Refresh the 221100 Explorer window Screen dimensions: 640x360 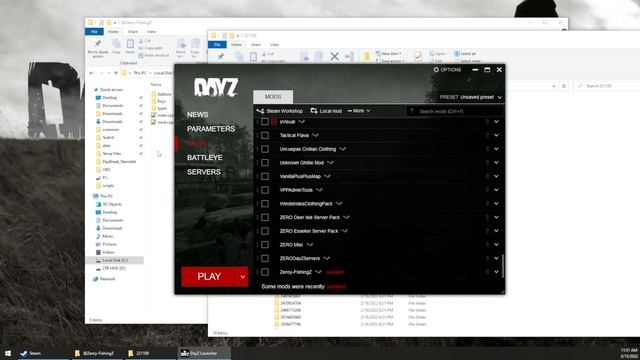tap(564, 86)
